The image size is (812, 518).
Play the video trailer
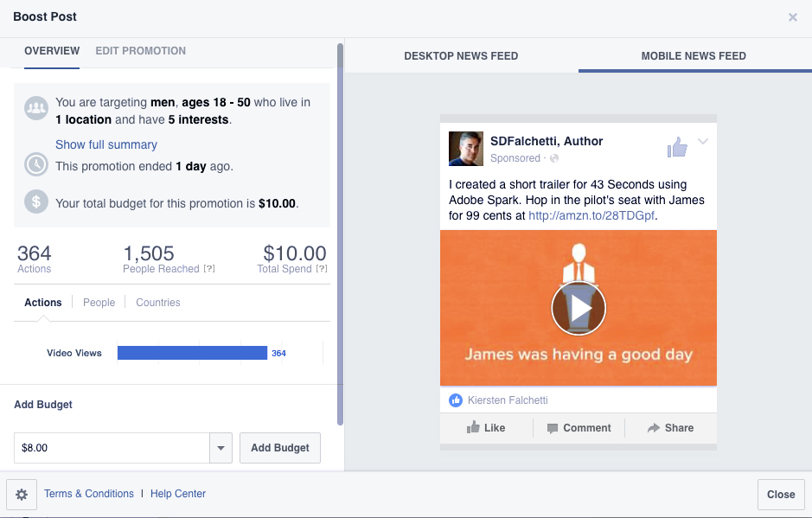[579, 309]
